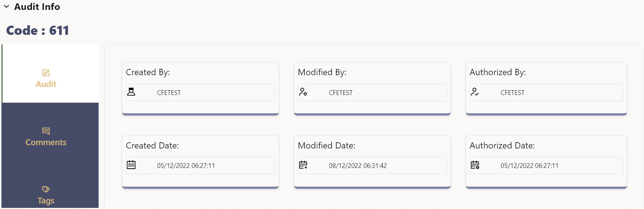
Task: Open the Comments tab
Action: (x=46, y=142)
